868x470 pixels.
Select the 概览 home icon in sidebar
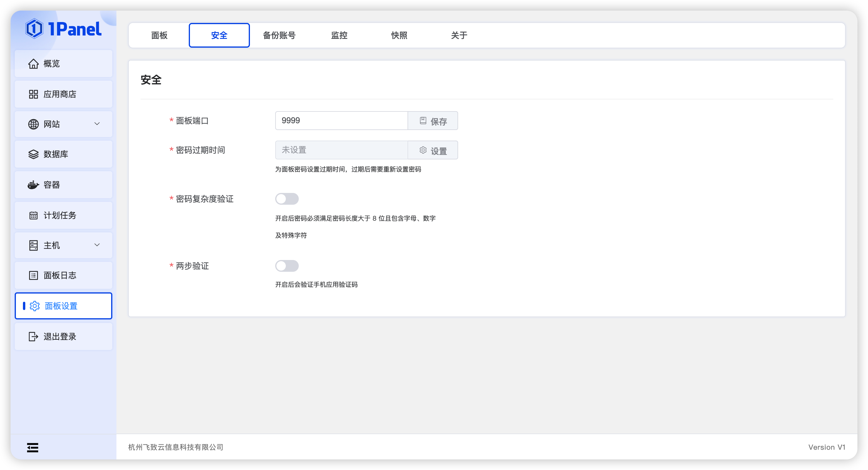coord(34,64)
